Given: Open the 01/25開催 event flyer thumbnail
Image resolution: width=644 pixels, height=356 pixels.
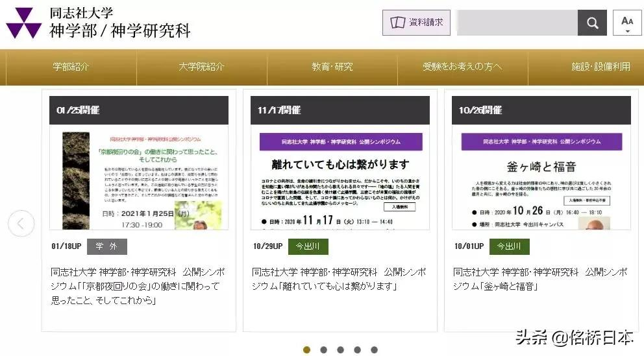Looking at the screenshot, I should click(x=139, y=178).
